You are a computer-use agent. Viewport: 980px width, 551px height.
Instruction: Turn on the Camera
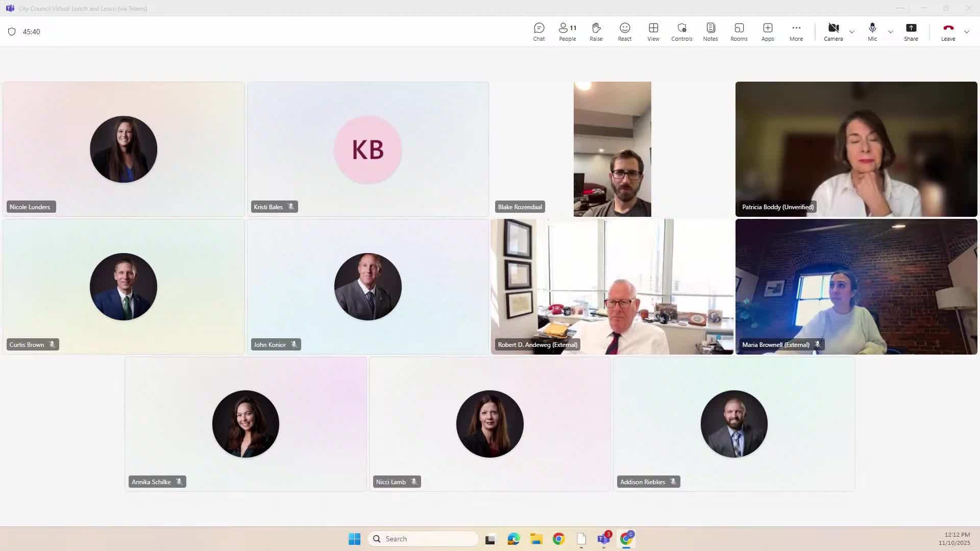coord(833,32)
